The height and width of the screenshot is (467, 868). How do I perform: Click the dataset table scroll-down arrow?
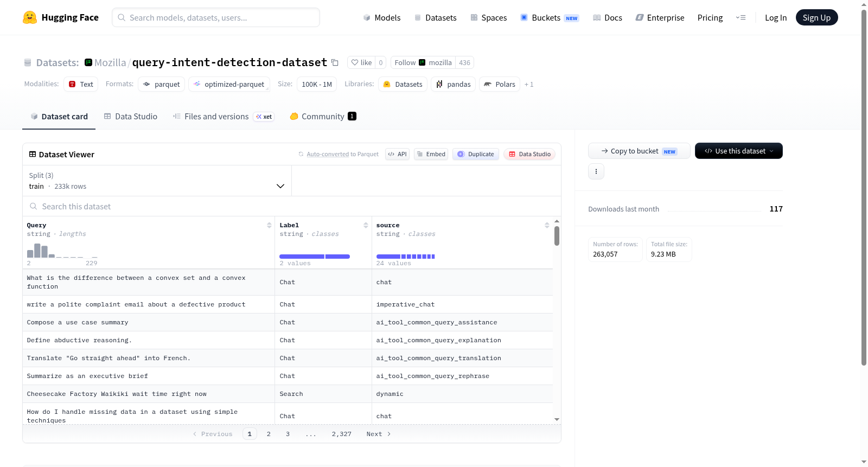pyautogui.click(x=557, y=419)
